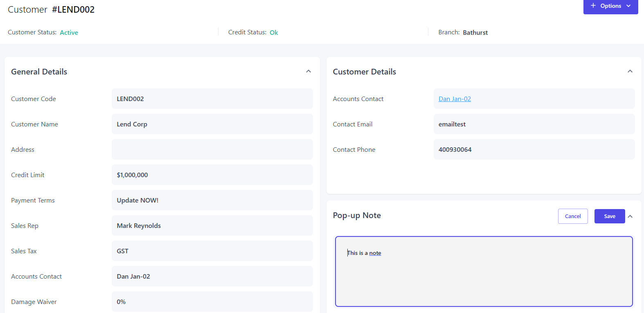Viewport: 644px width, 313px height.
Task: Open the Dan Jan-02 contact link
Action: (455, 99)
